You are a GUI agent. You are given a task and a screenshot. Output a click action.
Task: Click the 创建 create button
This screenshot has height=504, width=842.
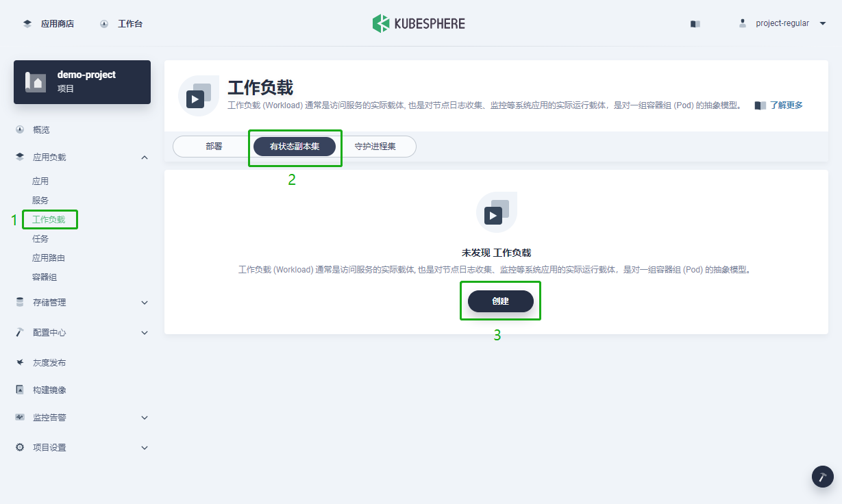click(500, 301)
